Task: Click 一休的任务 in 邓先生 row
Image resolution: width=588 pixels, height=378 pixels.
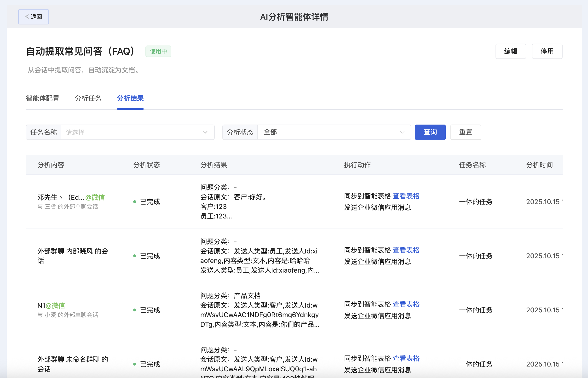Action: (x=476, y=202)
